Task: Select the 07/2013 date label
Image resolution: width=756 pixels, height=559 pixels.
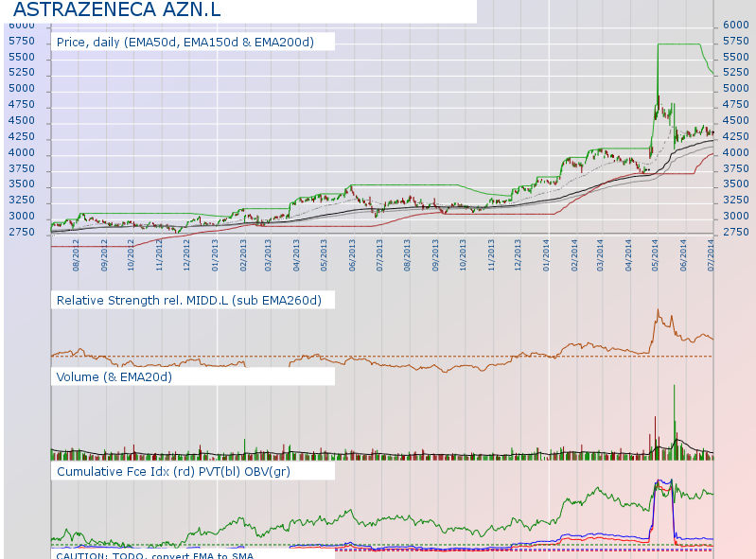Action: click(379, 255)
